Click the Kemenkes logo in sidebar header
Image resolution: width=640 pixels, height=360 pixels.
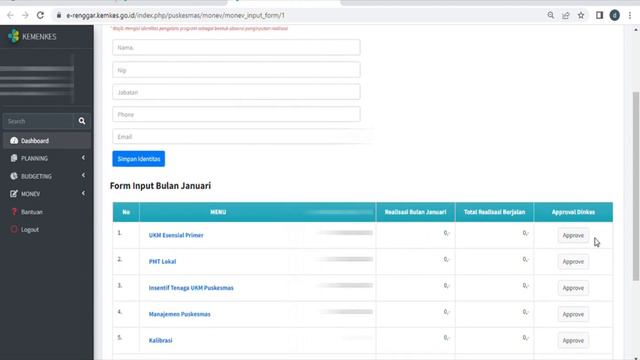tap(13, 36)
